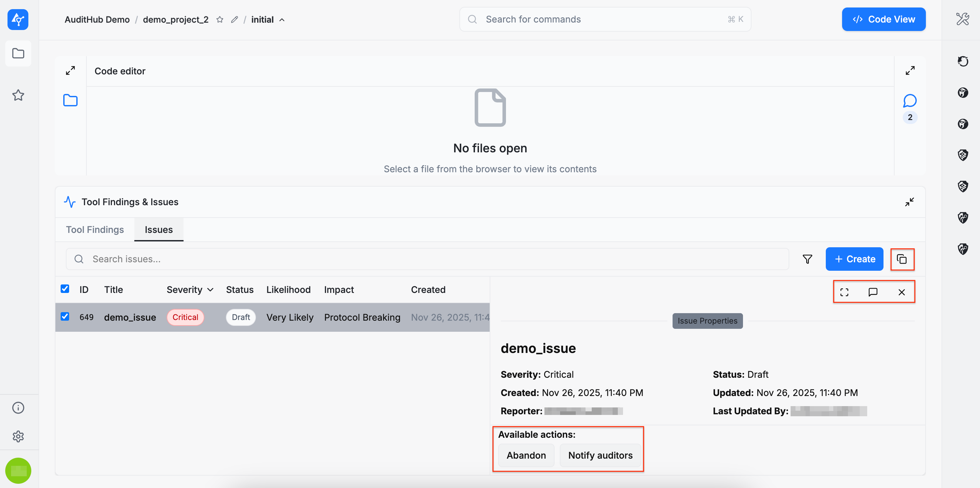Edit project name with pencil icon

[234, 20]
